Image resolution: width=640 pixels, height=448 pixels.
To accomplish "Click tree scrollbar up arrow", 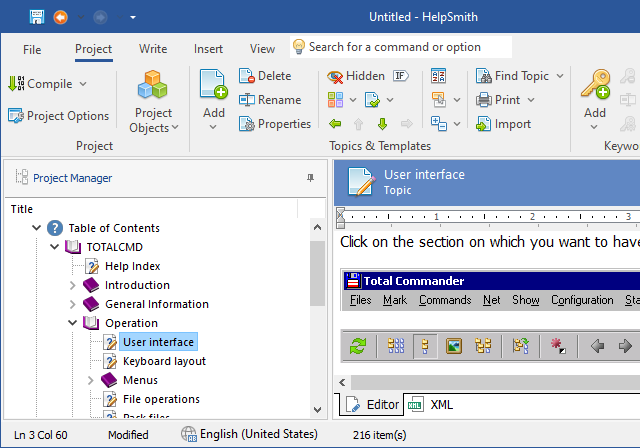I will pyautogui.click(x=318, y=228).
